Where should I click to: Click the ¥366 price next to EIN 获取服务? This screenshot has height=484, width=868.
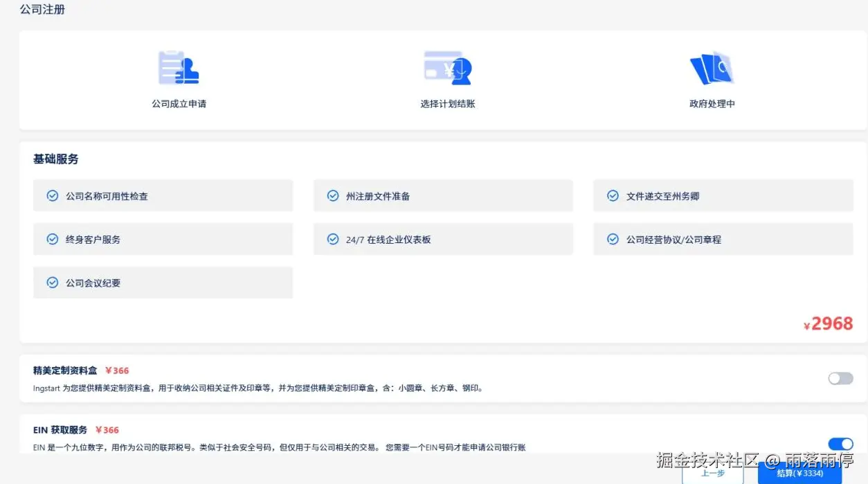[107, 430]
